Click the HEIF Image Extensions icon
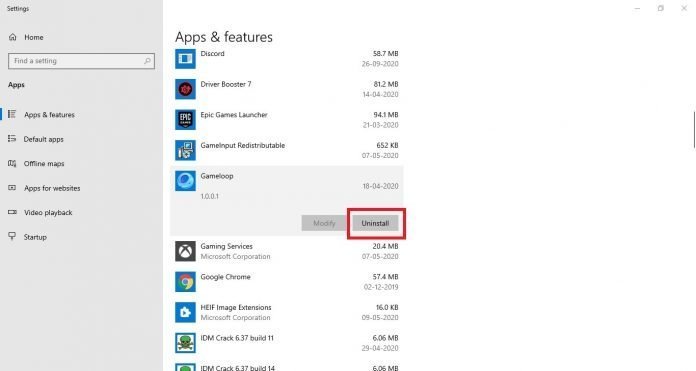Screen dimensions: 696x371 coord(185,312)
